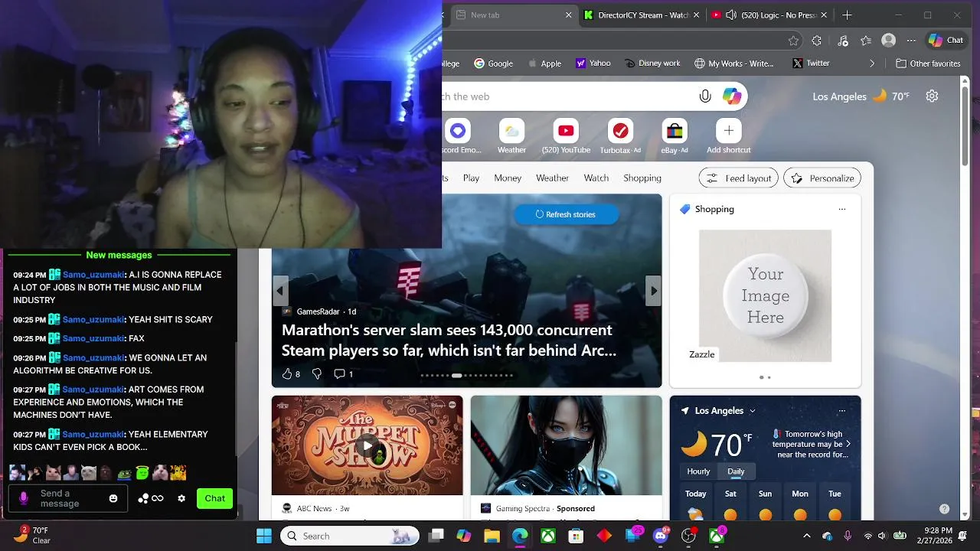
Task: Open Shopping card more options menu
Action: [842, 209]
